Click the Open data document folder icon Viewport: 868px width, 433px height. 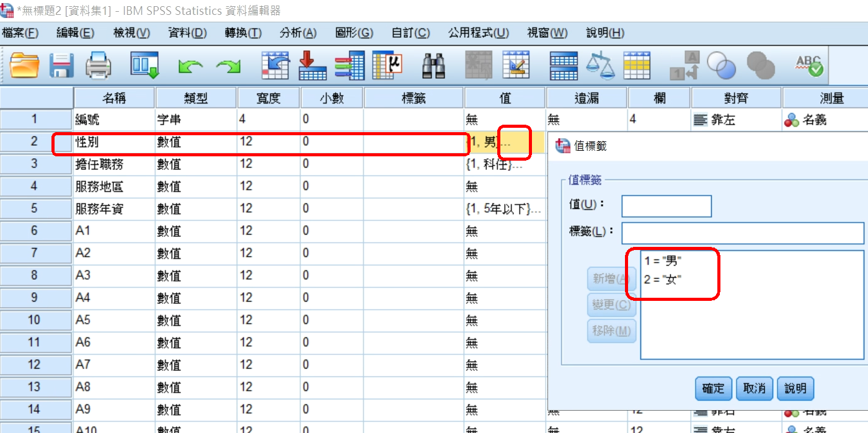pos(24,65)
